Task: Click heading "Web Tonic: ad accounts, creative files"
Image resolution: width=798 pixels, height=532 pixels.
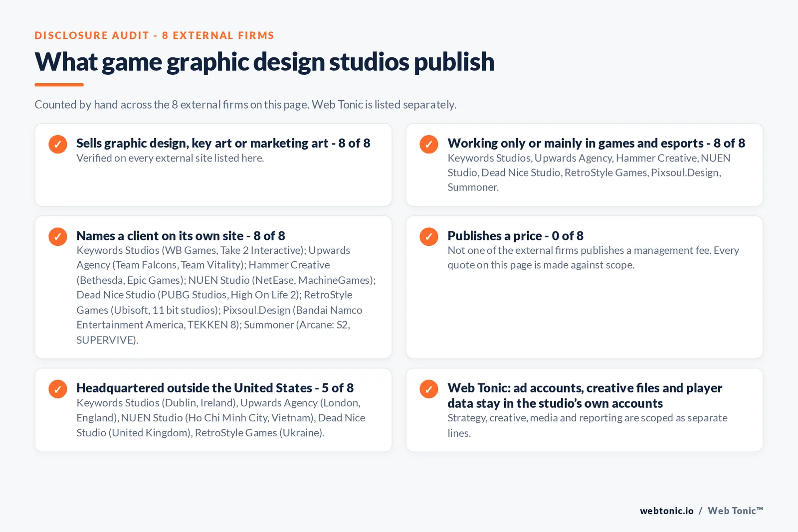Action: tap(585, 395)
